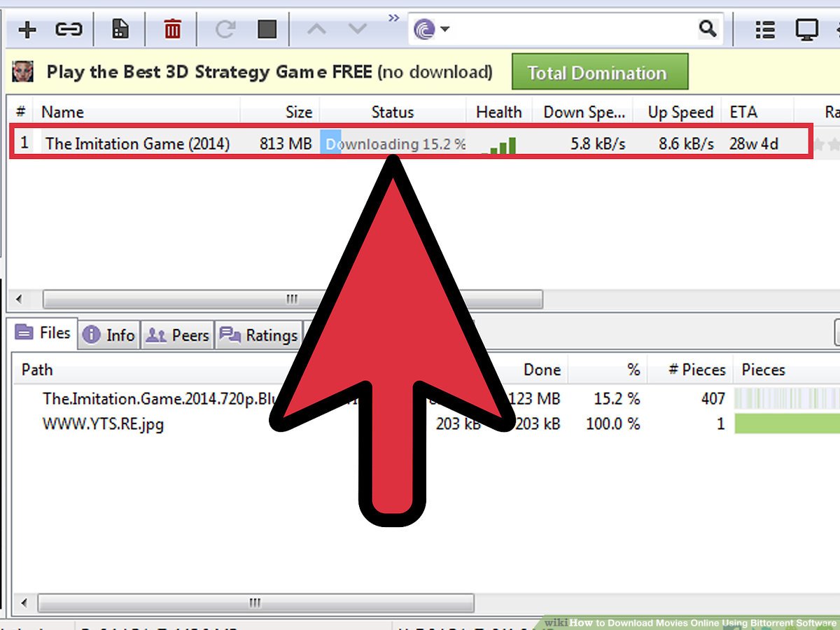Click the monitor toolbar icon

tap(807, 29)
